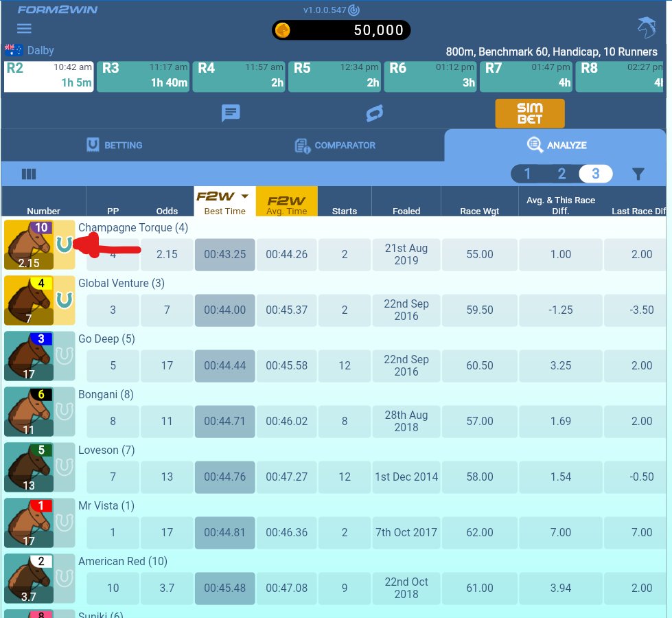Open the comments chat icon
This screenshot has width=672, height=618.
231,113
